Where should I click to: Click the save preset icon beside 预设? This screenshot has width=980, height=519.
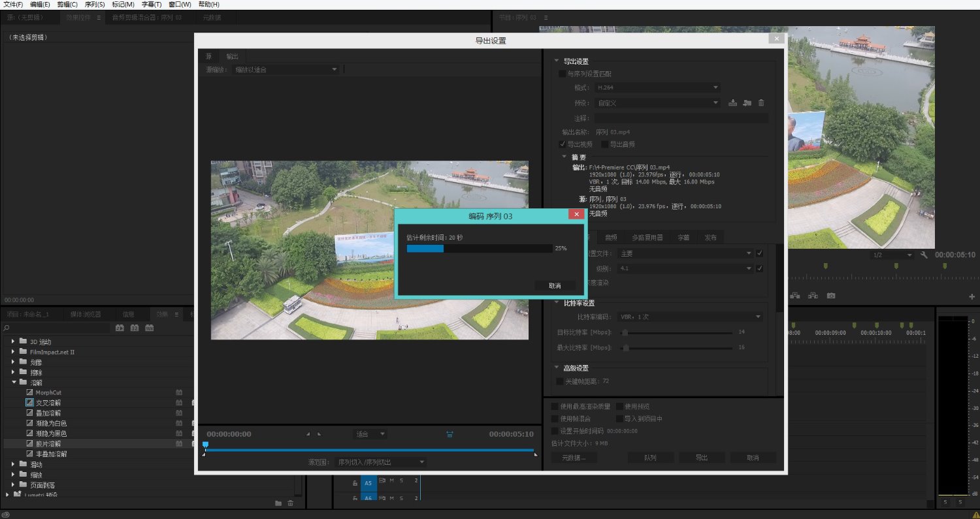point(733,102)
